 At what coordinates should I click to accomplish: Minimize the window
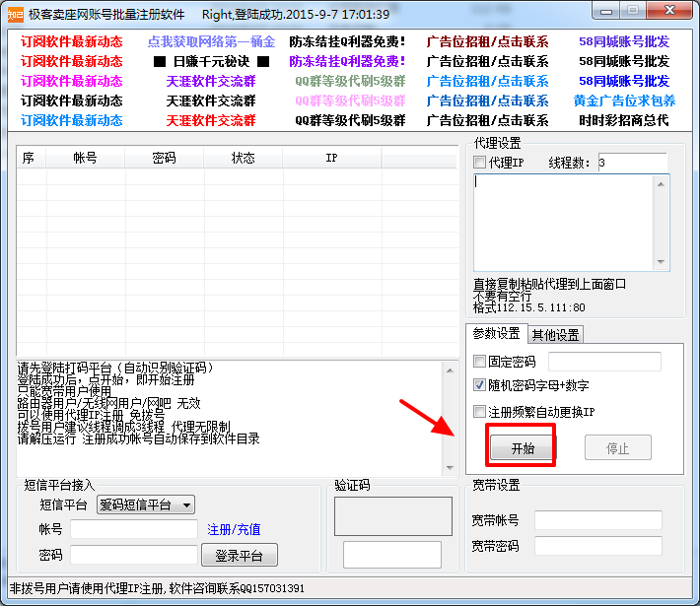click(606, 11)
